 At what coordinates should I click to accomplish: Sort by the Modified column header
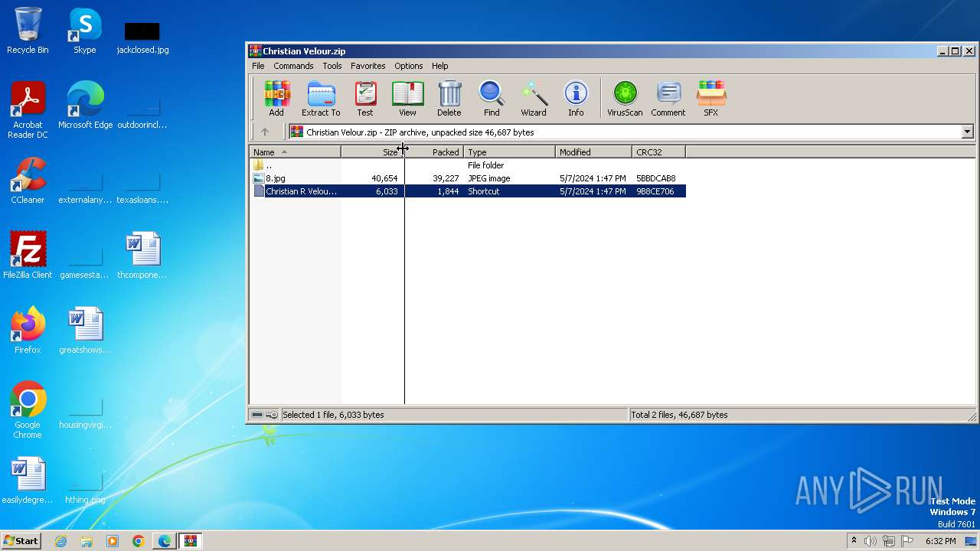pyautogui.click(x=594, y=152)
